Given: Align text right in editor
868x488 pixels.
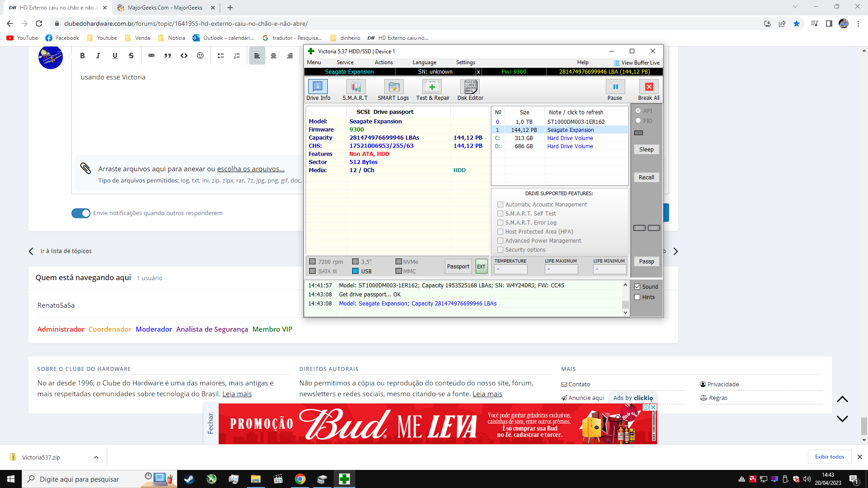Looking at the screenshot, I should pyautogui.click(x=290, y=56).
